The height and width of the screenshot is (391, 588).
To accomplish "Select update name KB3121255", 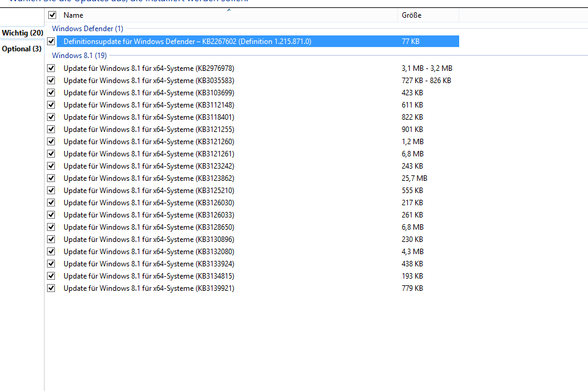I will pyautogui.click(x=149, y=129).
